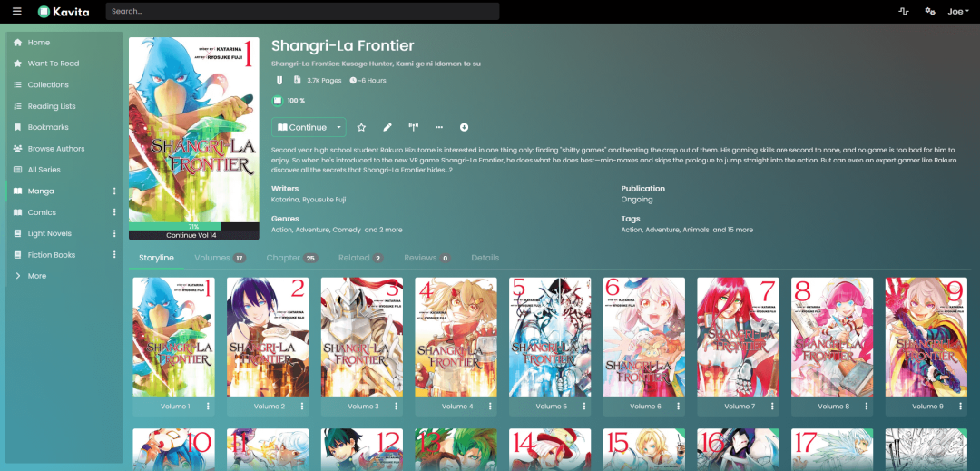
Task: Switch to Reviews tab
Action: (426, 258)
